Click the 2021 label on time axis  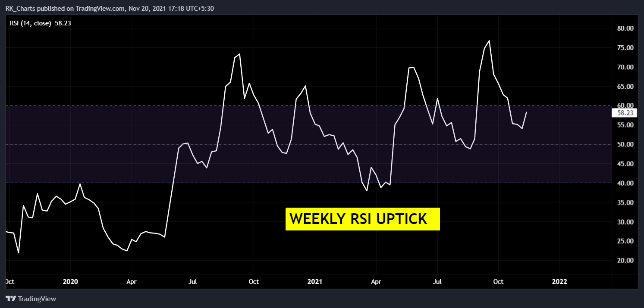pos(315,282)
